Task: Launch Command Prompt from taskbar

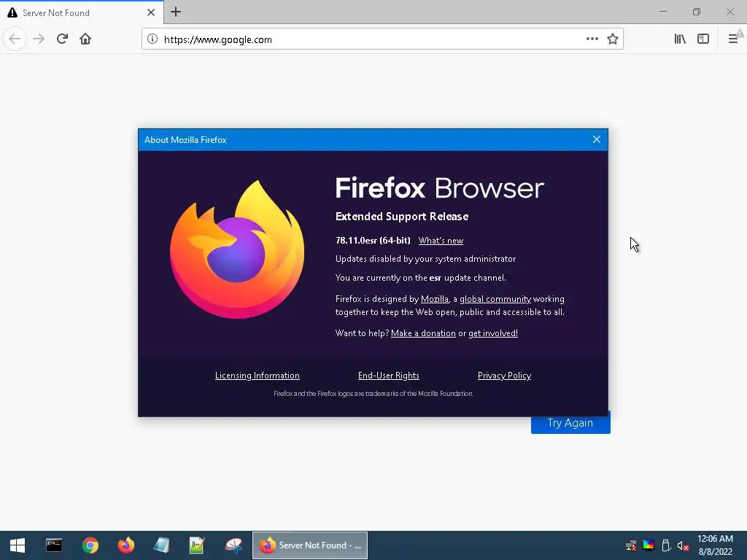Action: click(x=54, y=545)
